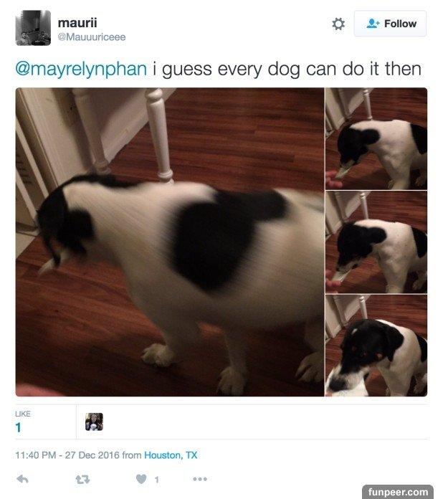Open the @mayrelynphan mention link
Image resolution: width=448 pixels, height=499 pixels.
coord(81,69)
